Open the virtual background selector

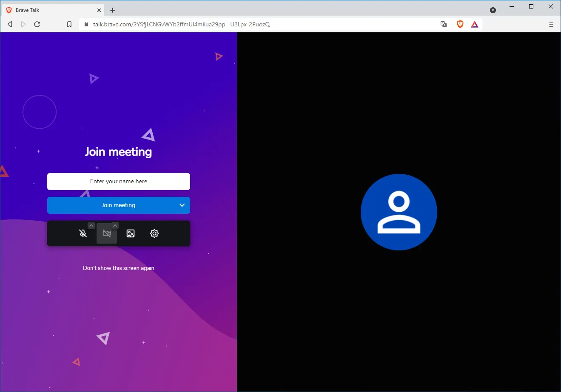(131, 233)
